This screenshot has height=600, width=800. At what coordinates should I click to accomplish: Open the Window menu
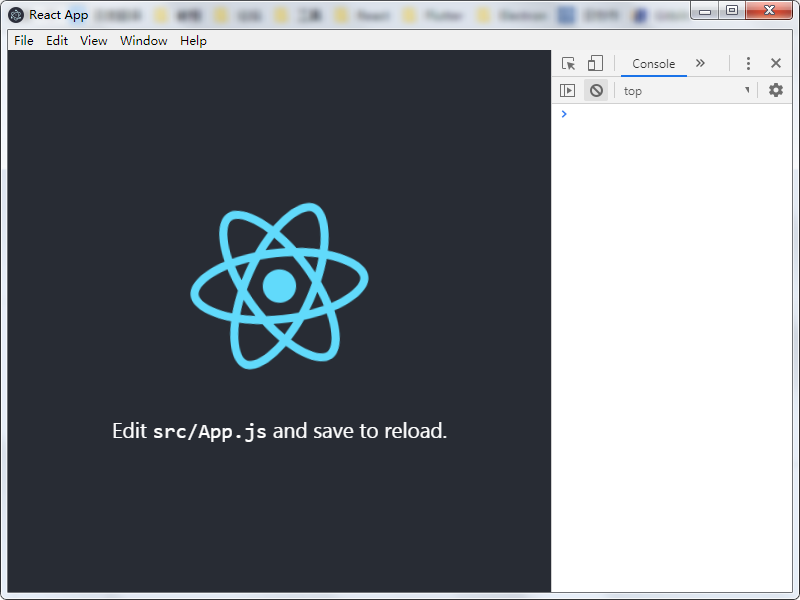(143, 40)
